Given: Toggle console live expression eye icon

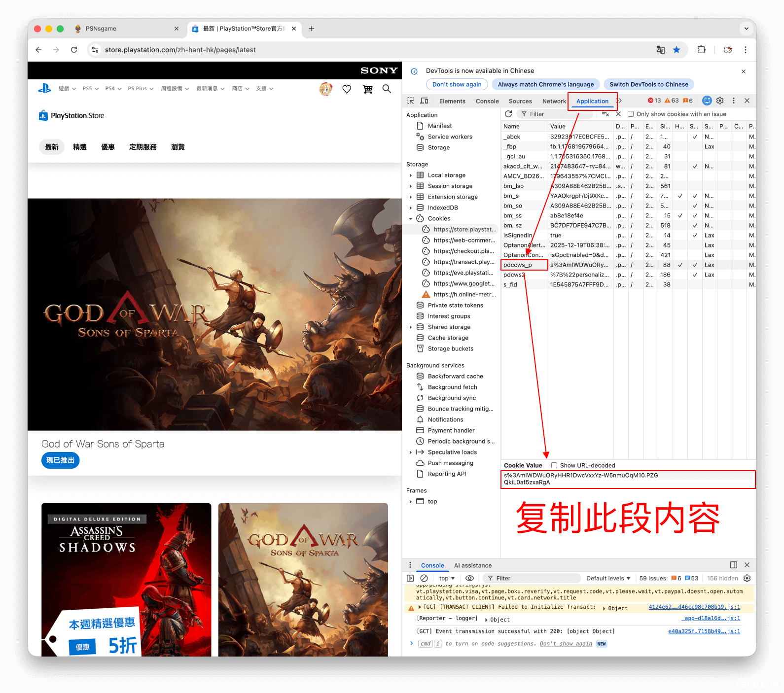Looking at the screenshot, I should pos(469,578).
